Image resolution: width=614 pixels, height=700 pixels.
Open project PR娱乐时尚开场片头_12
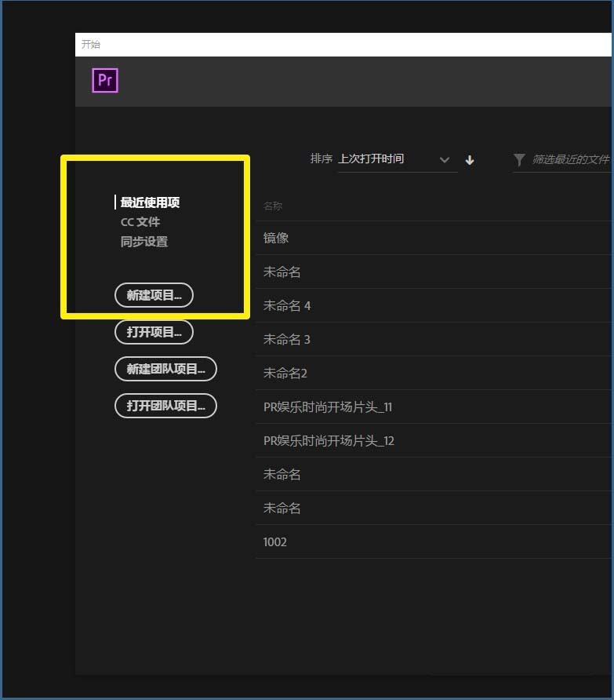point(434,440)
